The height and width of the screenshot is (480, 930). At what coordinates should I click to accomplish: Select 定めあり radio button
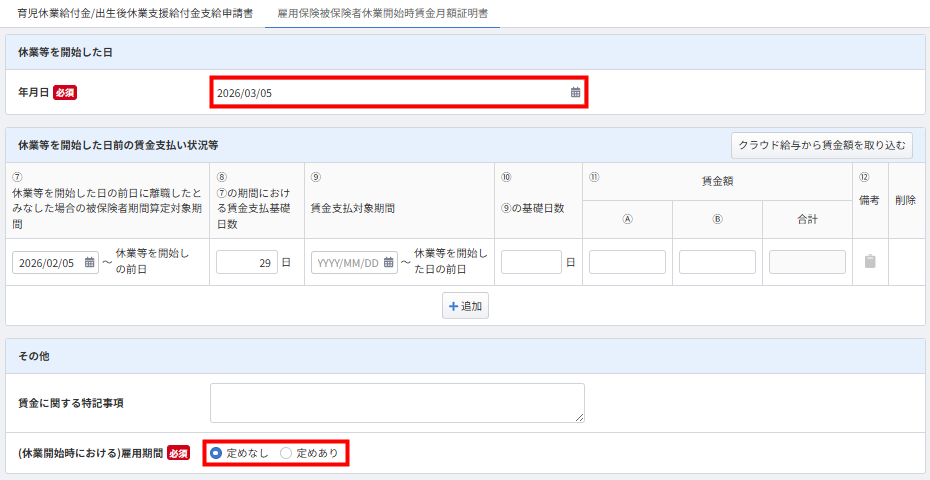286,453
